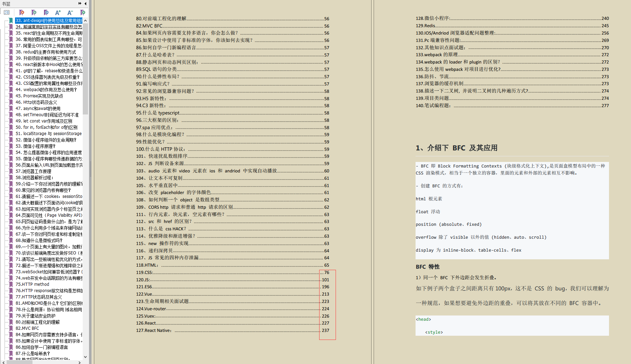The image size is (631, 364).
Task: Click the bookmarks horizontal scrollbar left arrow
Action: point(3,362)
